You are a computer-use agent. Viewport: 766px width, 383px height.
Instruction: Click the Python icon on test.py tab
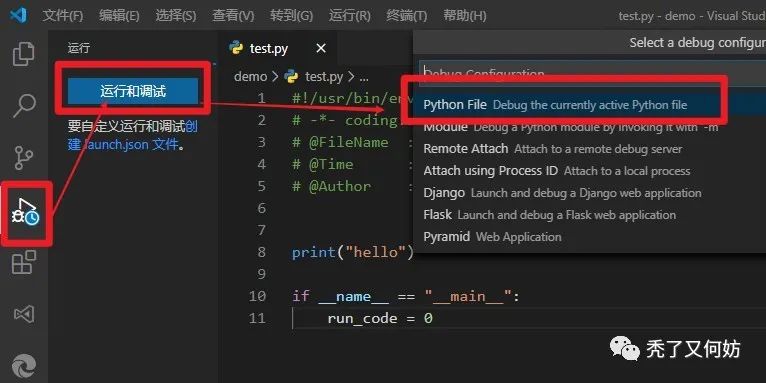[236, 48]
